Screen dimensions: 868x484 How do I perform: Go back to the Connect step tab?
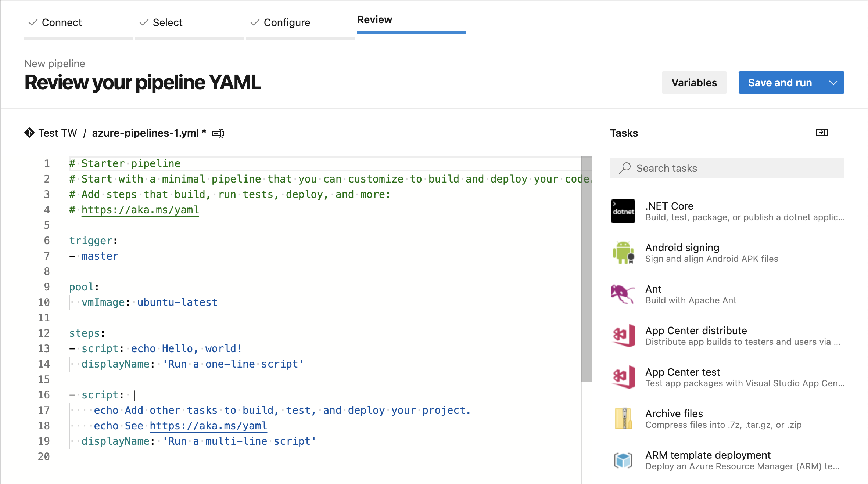[62, 23]
